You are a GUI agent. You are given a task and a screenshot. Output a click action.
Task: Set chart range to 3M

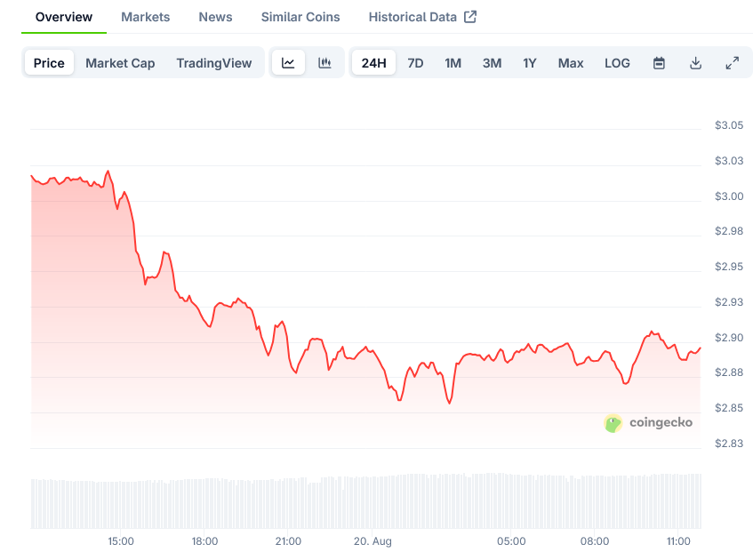(x=493, y=63)
